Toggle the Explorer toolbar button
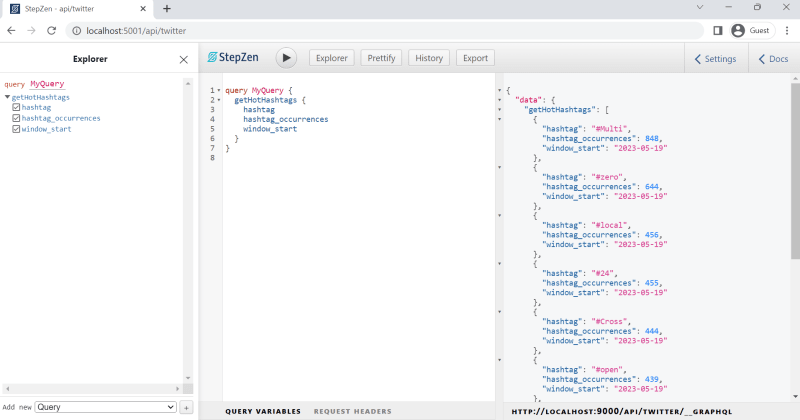800x420 pixels. pyautogui.click(x=332, y=58)
